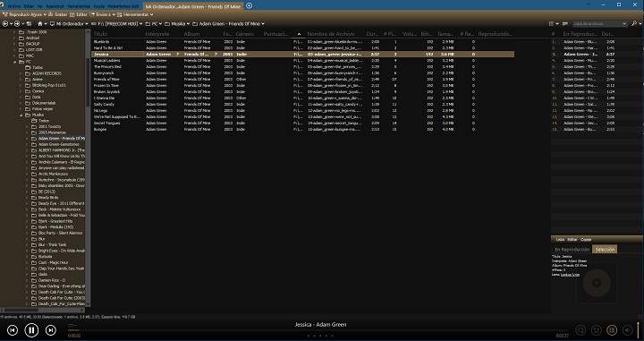Switch to En Reproducción tab

click(x=572, y=250)
